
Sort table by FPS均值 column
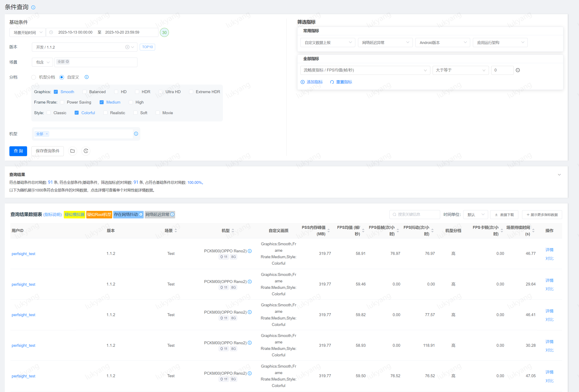point(363,231)
